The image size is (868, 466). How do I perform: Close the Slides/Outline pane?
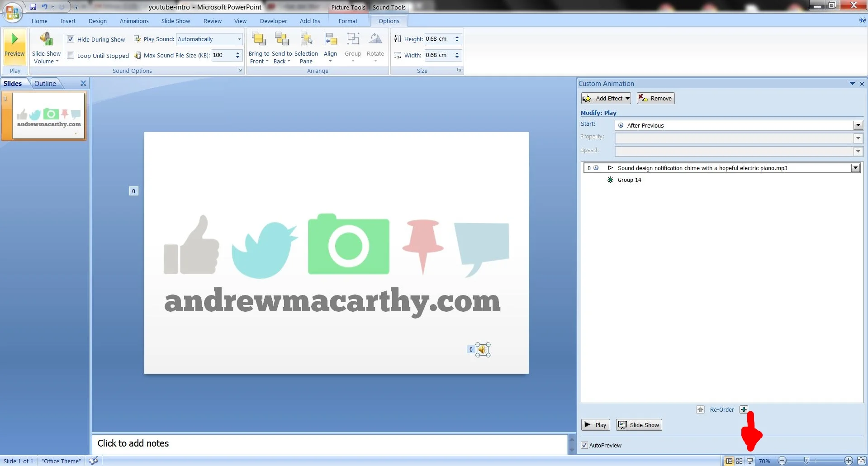pyautogui.click(x=83, y=83)
